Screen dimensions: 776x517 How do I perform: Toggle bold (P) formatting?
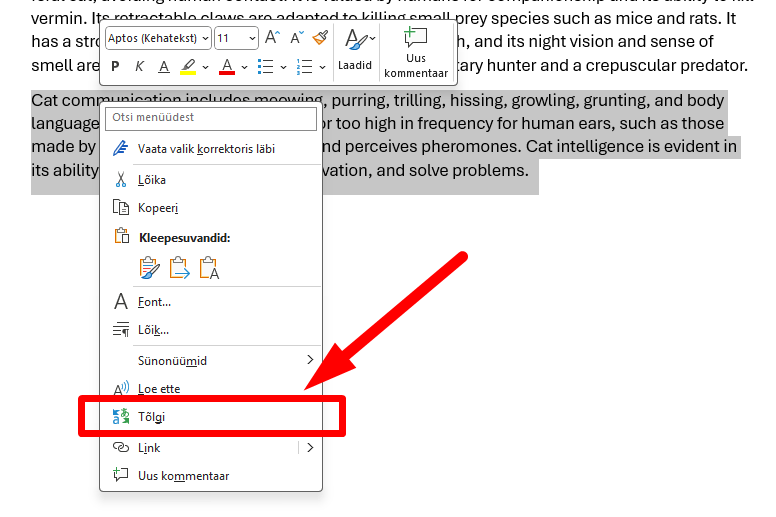115,67
